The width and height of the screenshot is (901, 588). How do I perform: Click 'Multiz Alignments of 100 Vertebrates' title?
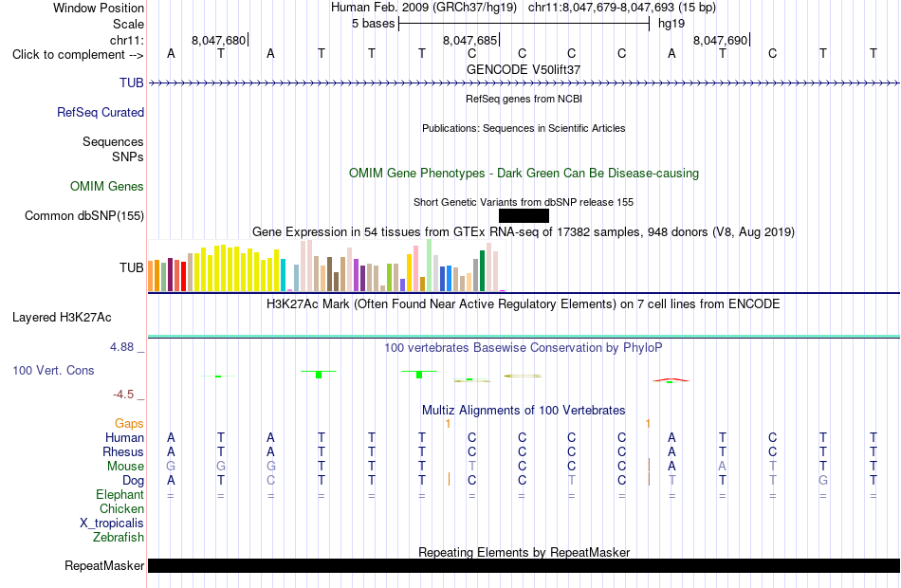point(524,411)
